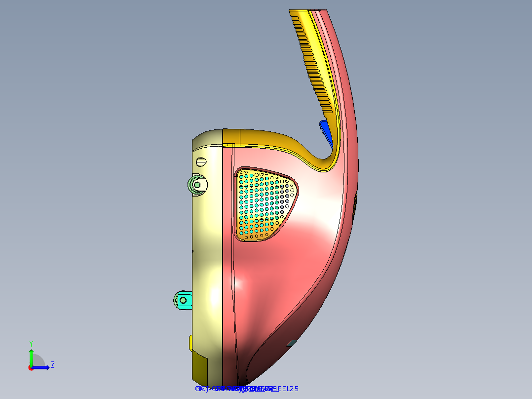Click the green Y axis arrow
532x399 pixels.
[31, 358]
